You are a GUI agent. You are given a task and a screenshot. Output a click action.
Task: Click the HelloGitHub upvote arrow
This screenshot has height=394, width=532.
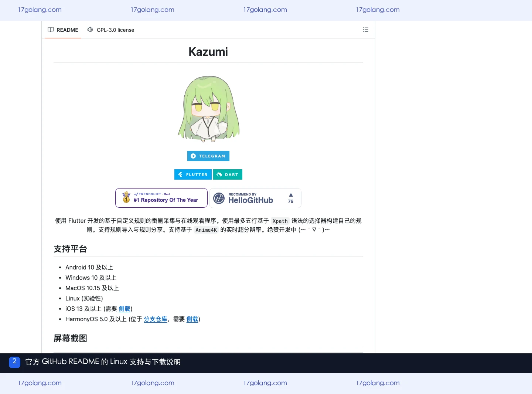[291, 195]
